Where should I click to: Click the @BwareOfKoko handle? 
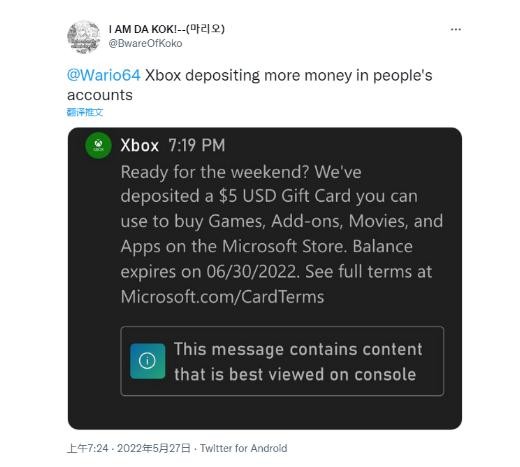tap(145, 44)
